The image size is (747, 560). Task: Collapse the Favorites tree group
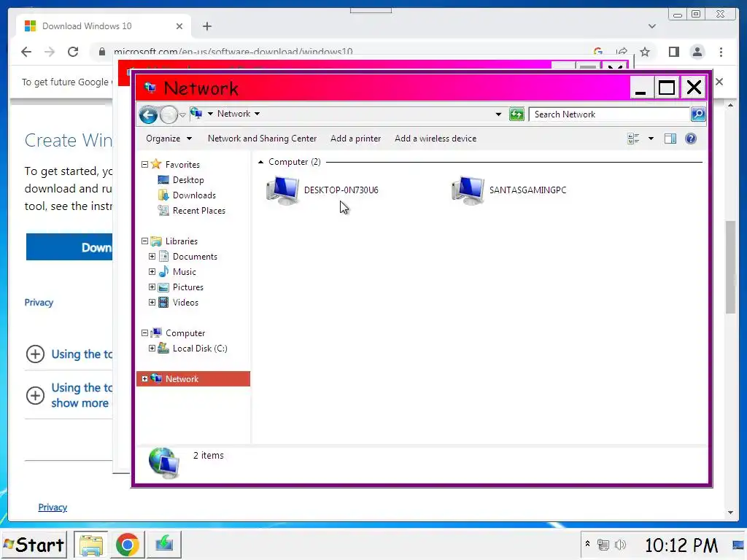click(x=145, y=164)
